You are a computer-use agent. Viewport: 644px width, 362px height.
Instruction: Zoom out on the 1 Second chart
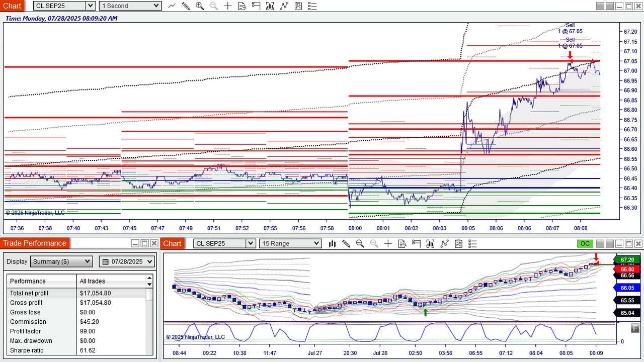pyautogui.click(x=214, y=6)
